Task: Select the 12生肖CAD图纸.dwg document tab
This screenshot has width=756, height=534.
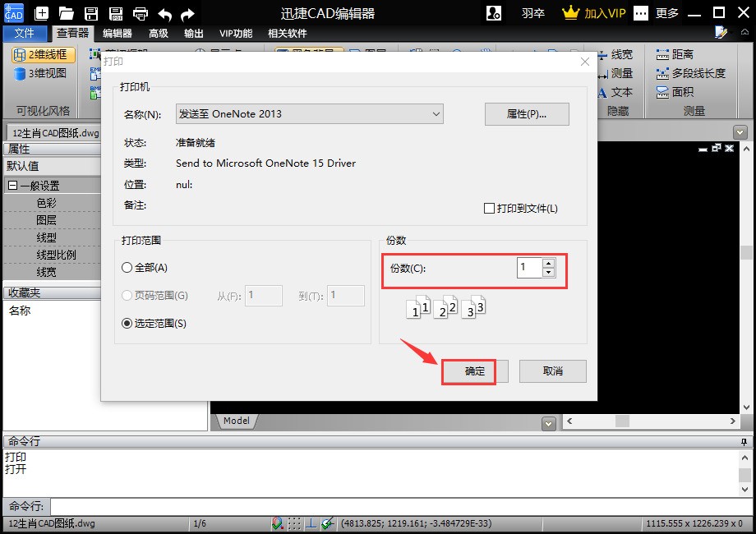Action: [x=55, y=133]
